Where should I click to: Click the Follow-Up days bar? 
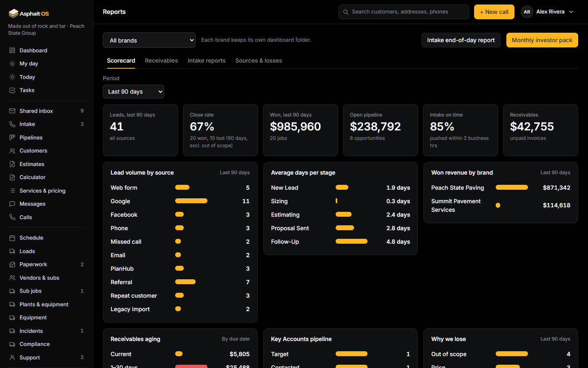tap(352, 241)
